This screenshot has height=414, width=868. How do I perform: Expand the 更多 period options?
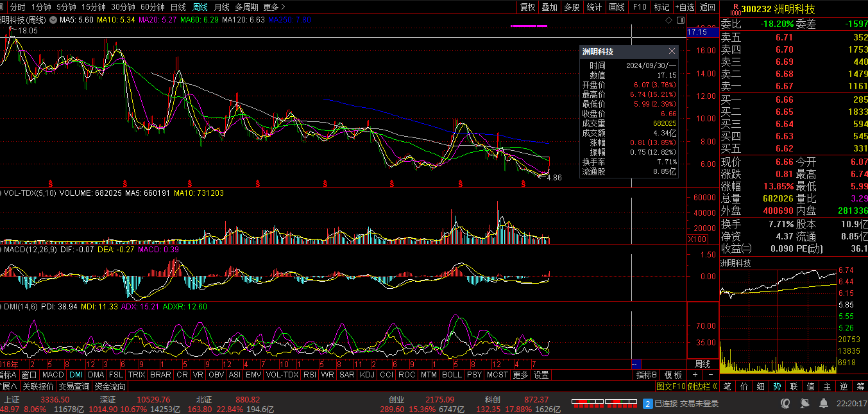point(274,7)
